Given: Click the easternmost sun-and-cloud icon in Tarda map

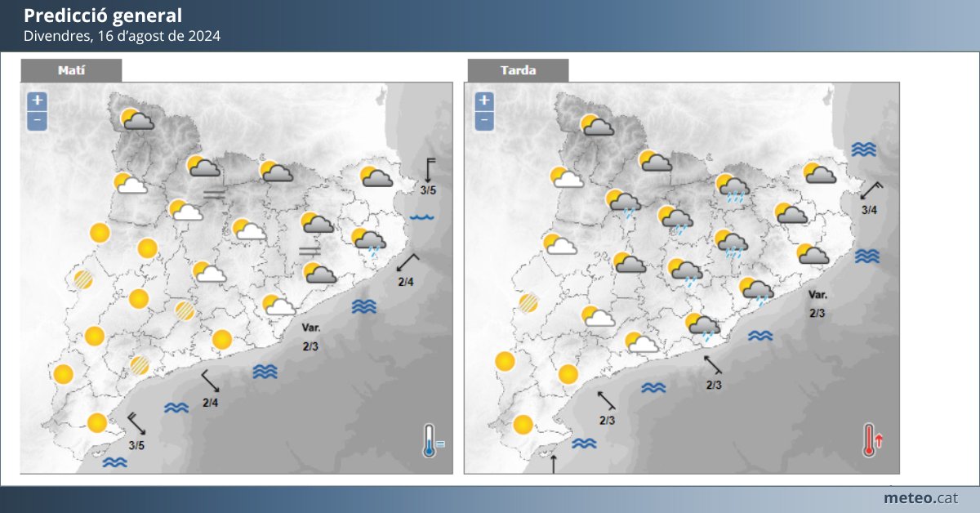Looking at the screenshot, I should pyautogui.click(x=819, y=172).
